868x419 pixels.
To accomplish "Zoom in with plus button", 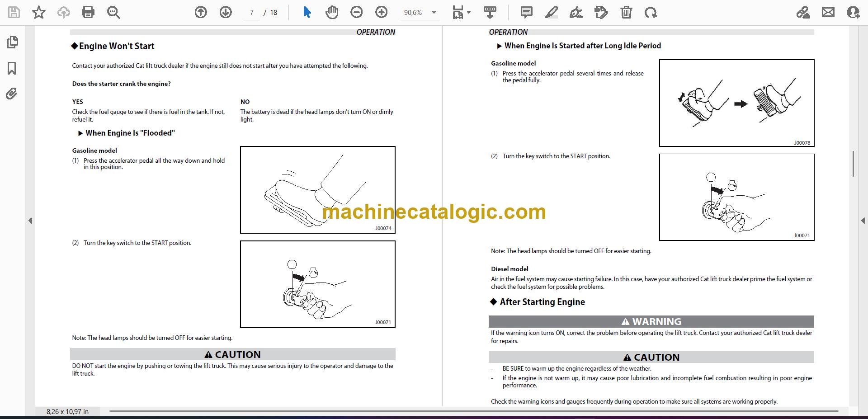I will (382, 12).
